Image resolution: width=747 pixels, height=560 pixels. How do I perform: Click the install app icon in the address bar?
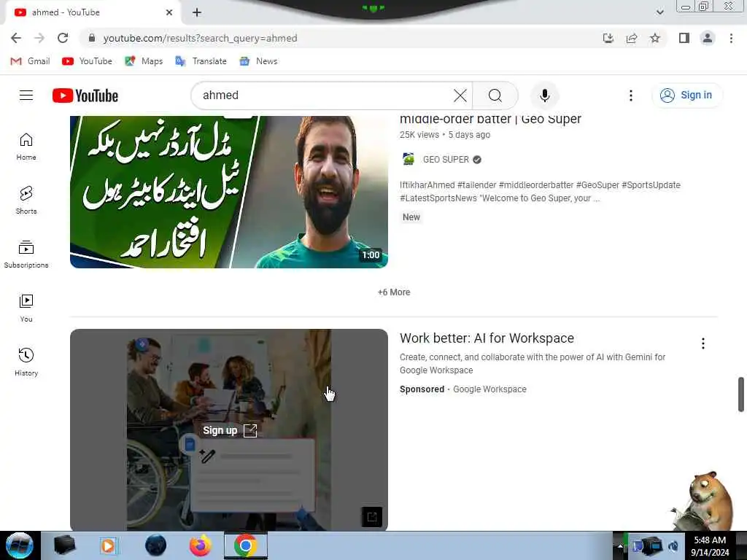click(608, 38)
